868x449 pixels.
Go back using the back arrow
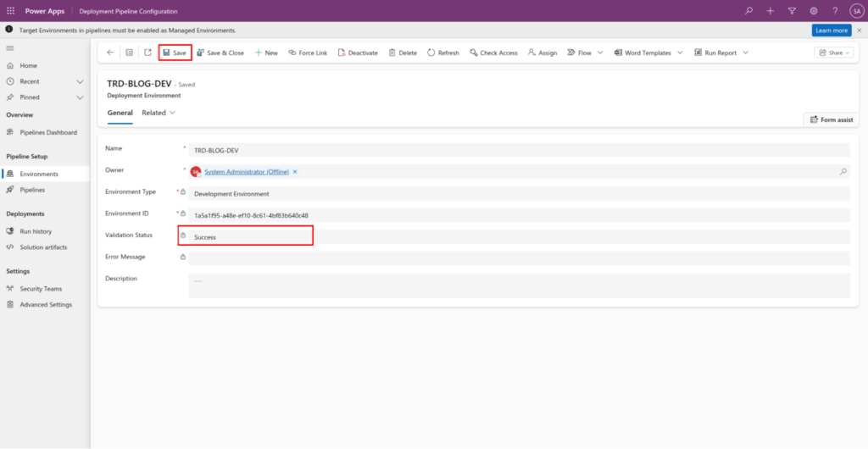coord(110,53)
